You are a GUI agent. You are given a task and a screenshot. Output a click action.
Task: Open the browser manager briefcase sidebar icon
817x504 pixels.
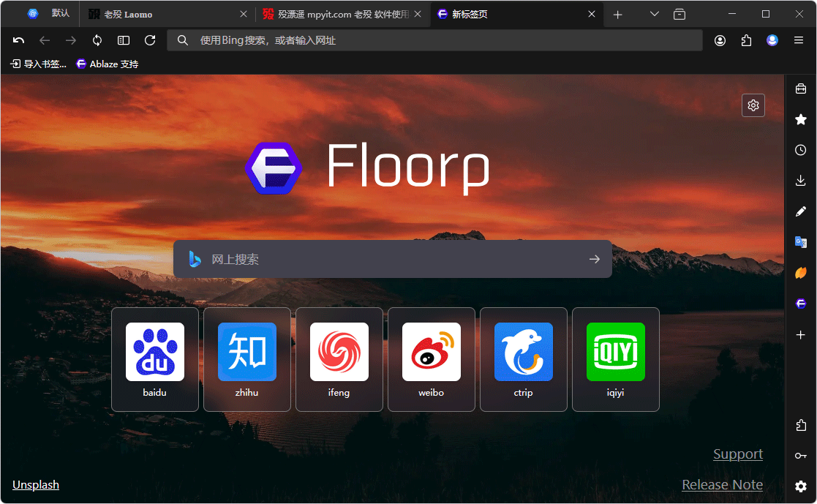tap(801, 89)
